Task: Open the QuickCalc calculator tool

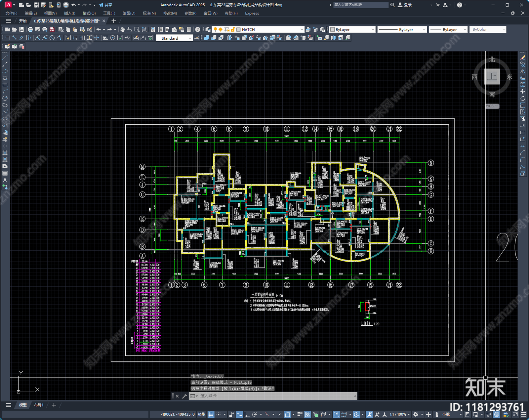Action: click(189, 29)
